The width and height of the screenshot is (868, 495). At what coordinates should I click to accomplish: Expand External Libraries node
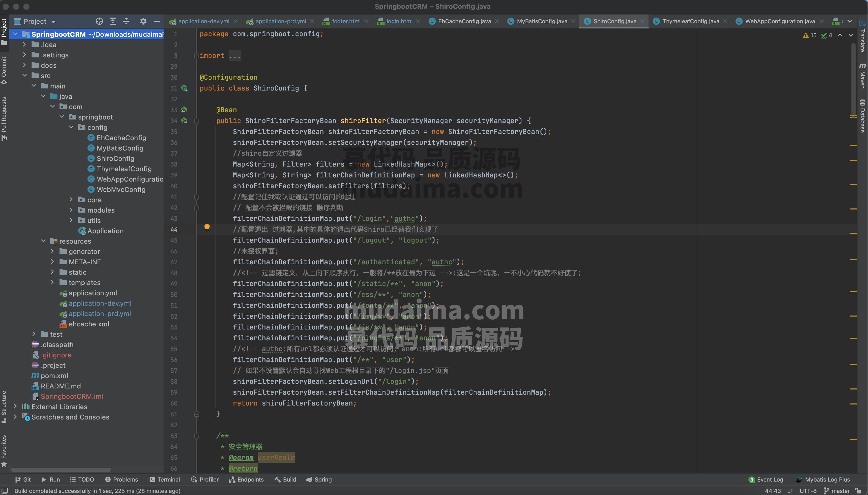[x=15, y=407]
